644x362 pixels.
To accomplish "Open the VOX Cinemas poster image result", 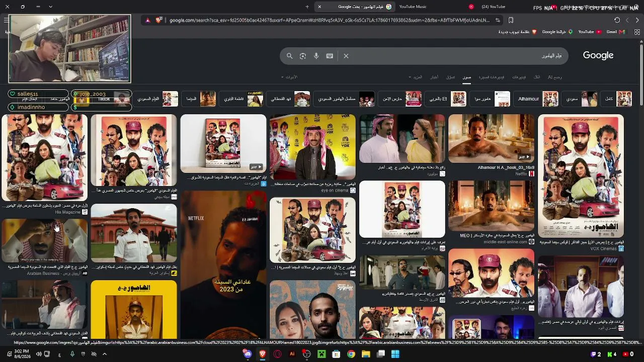I will coord(581,175).
